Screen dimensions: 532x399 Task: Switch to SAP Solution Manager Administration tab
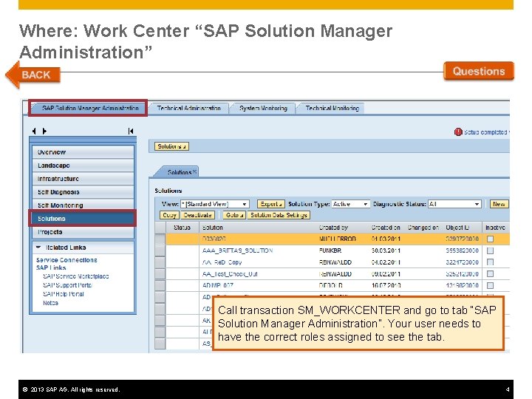tap(88, 108)
